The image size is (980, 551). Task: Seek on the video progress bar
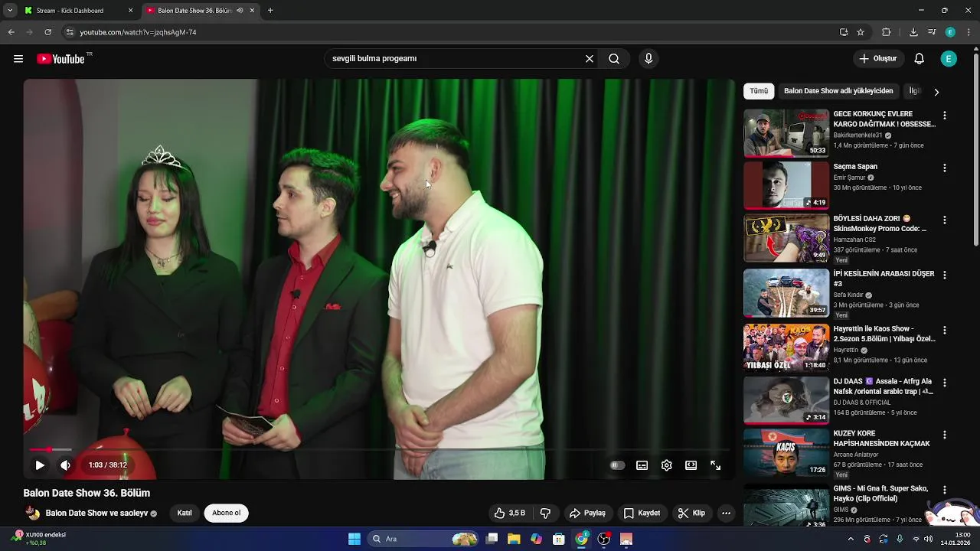click(379, 450)
